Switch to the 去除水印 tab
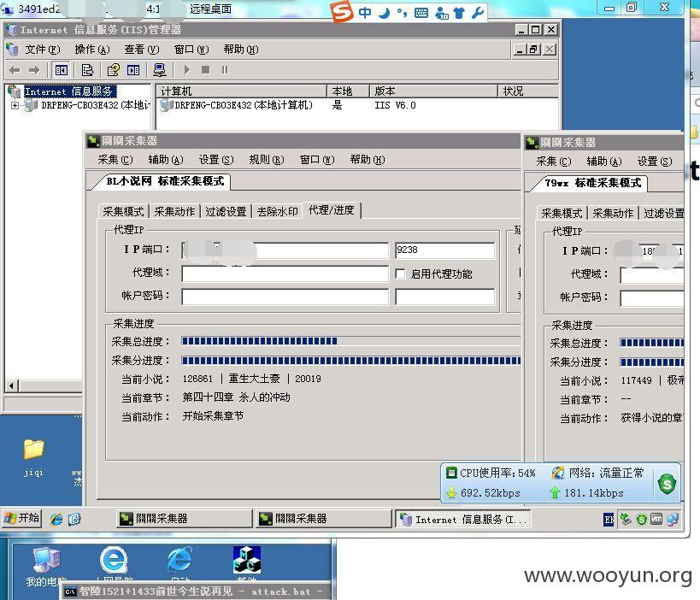Screen dimensions: 700x600 (277, 212)
